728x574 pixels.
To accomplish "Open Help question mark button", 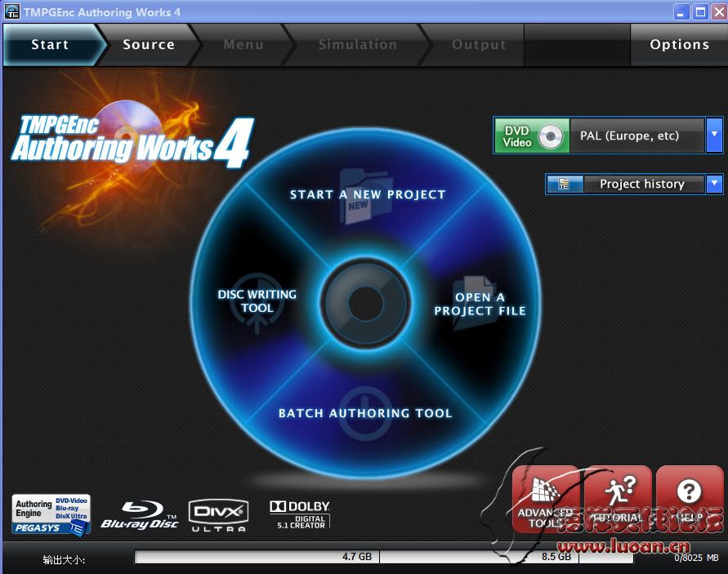I will [690, 500].
